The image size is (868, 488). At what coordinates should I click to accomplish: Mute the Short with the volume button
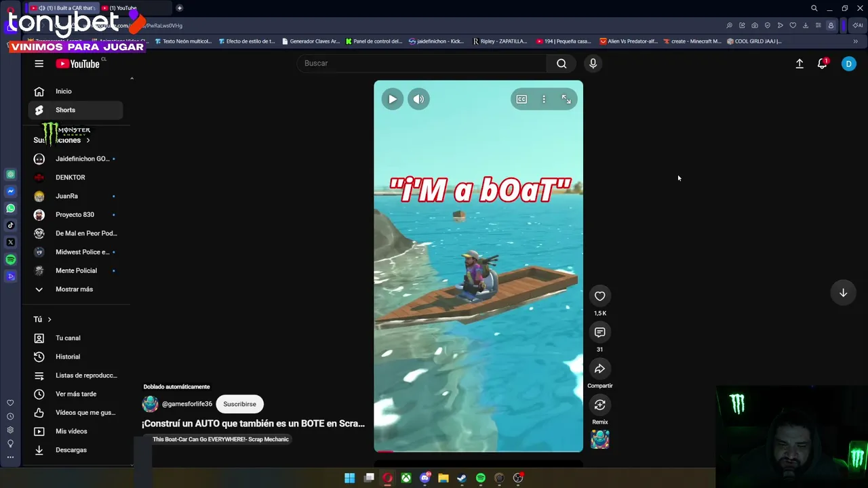click(418, 99)
